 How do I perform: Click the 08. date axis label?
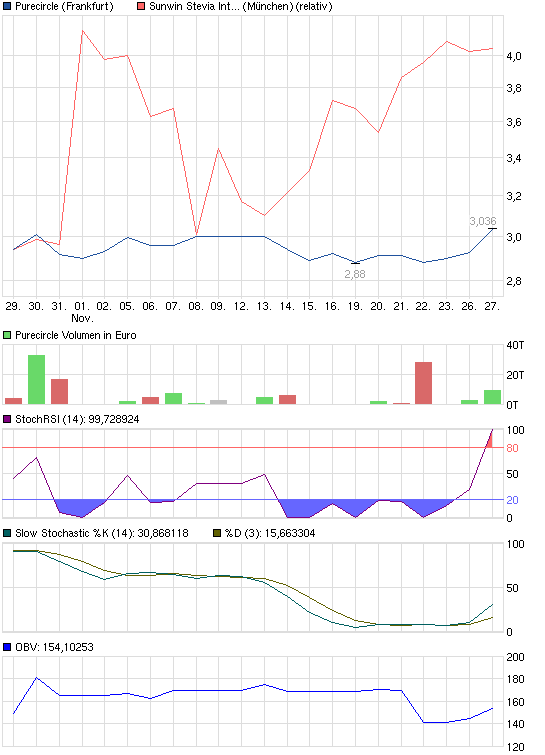coord(195,306)
